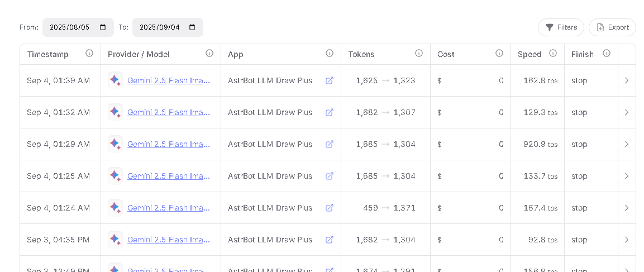Viewport: 644px width, 272px height.
Task: Expand details chevron for 01:29 AM row
Action: pyautogui.click(x=626, y=144)
